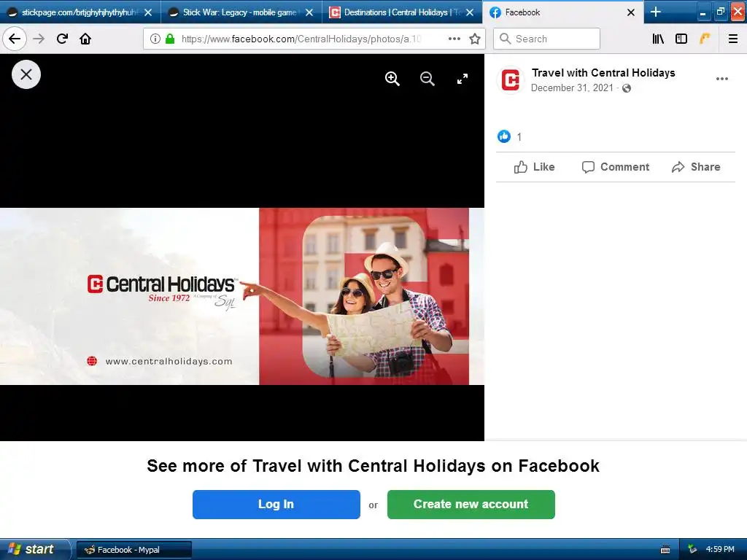
Task: Close the stickpage.com tab
Action: (148, 12)
